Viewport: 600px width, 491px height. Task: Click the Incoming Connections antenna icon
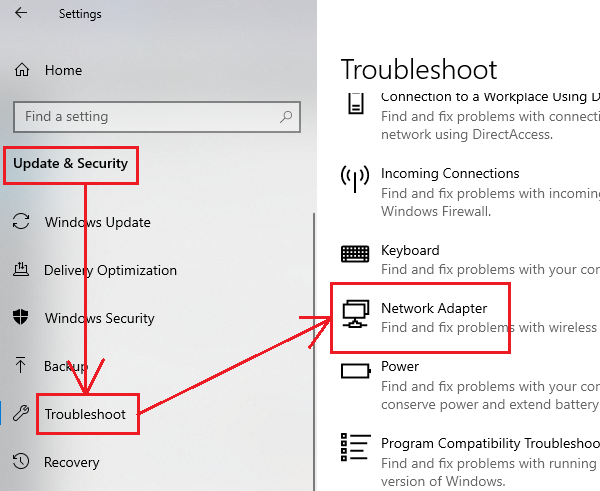point(355,181)
